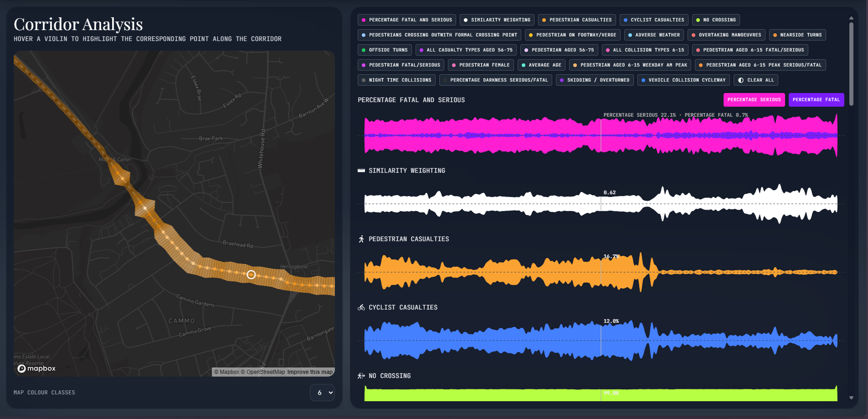The image size is (868, 419).
Task: Click the Mapbox logo on the map
Action: coord(36,368)
